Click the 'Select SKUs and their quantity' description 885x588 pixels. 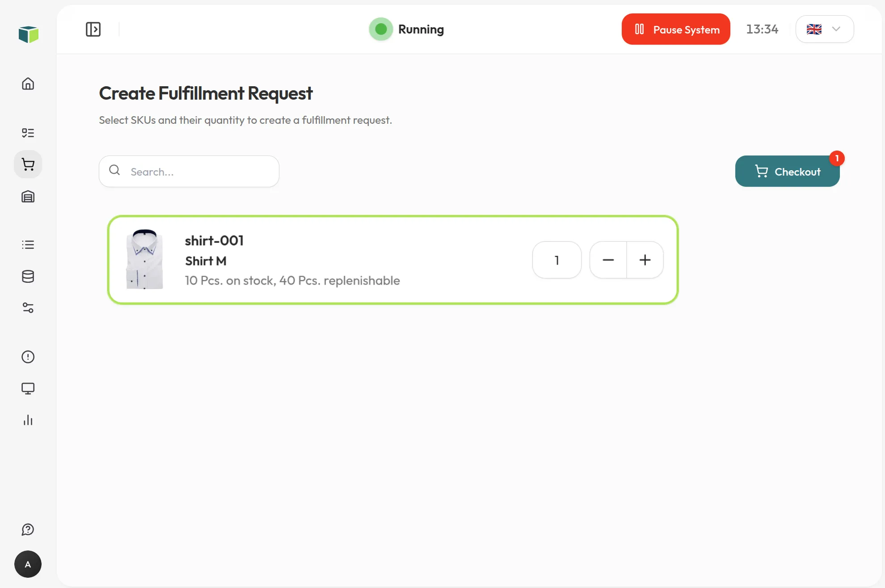(x=245, y=120)
